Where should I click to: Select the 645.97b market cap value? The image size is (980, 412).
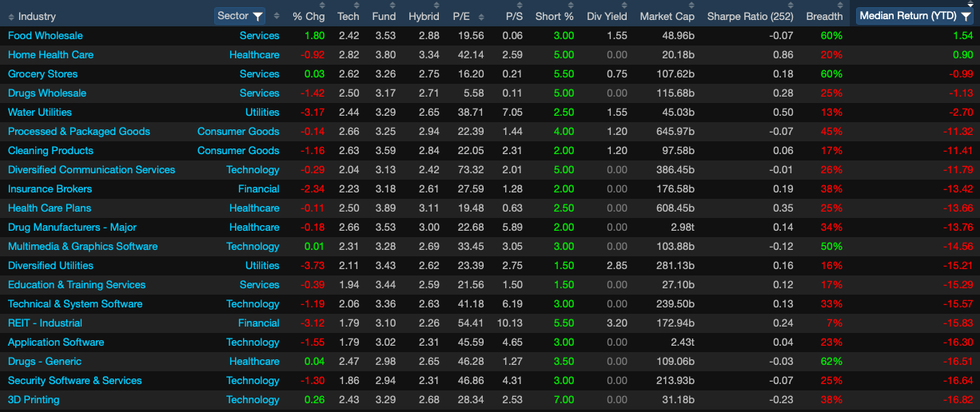coord(675,132)
